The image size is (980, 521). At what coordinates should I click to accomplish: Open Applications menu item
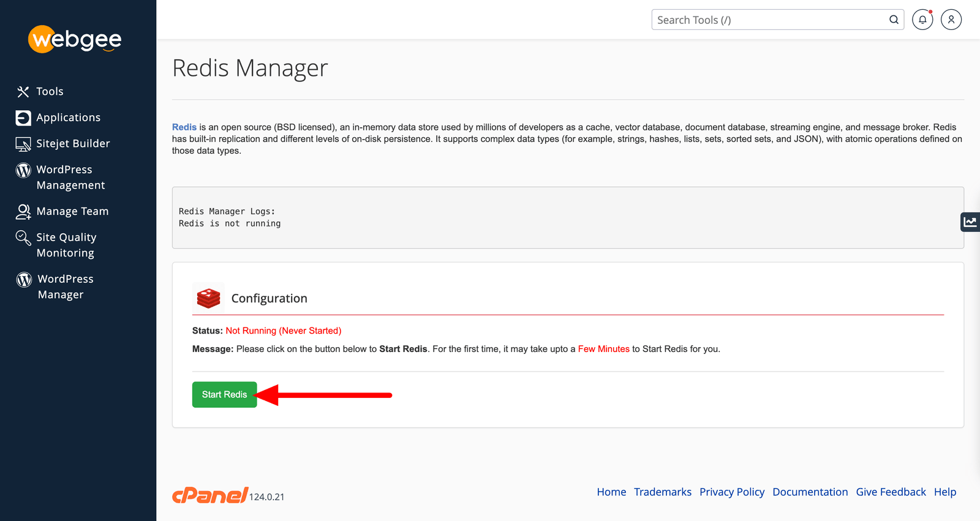(68, 118)
